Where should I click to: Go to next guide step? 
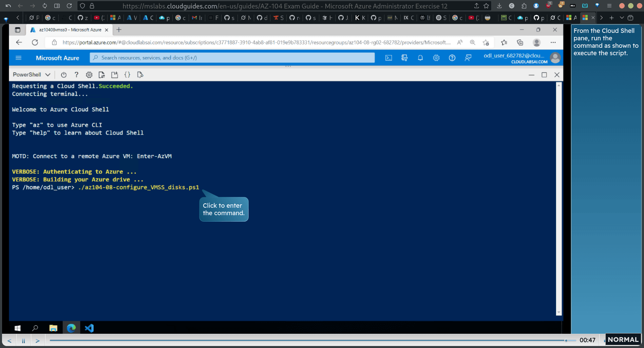(x=38, y=341)
